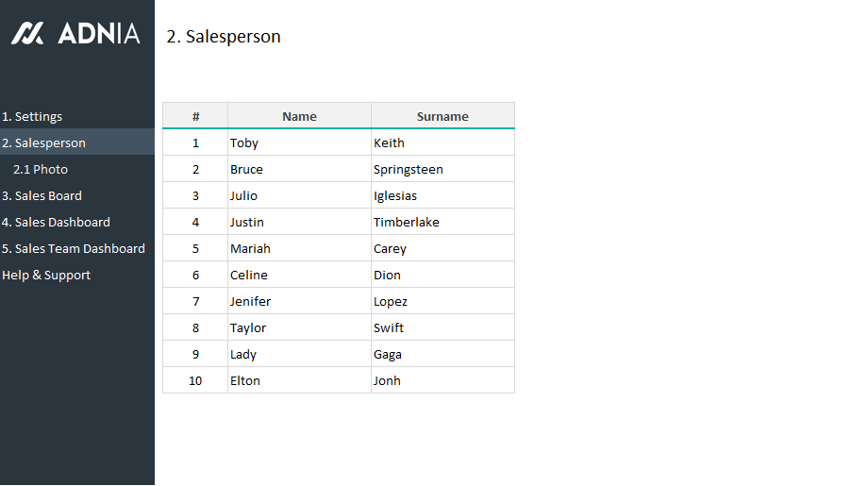The image size is (868, 486).
Task: Click the Surname column header
Action: 442,116
